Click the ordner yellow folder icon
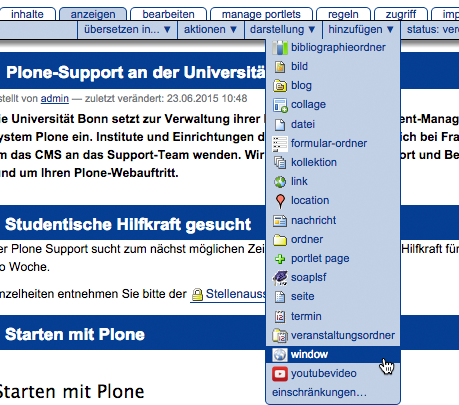The image size is (459, 405). coord(280,240)
